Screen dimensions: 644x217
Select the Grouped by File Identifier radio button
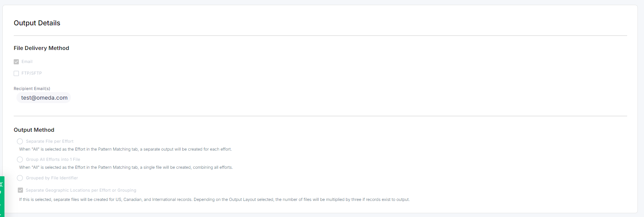coord(20,178)
